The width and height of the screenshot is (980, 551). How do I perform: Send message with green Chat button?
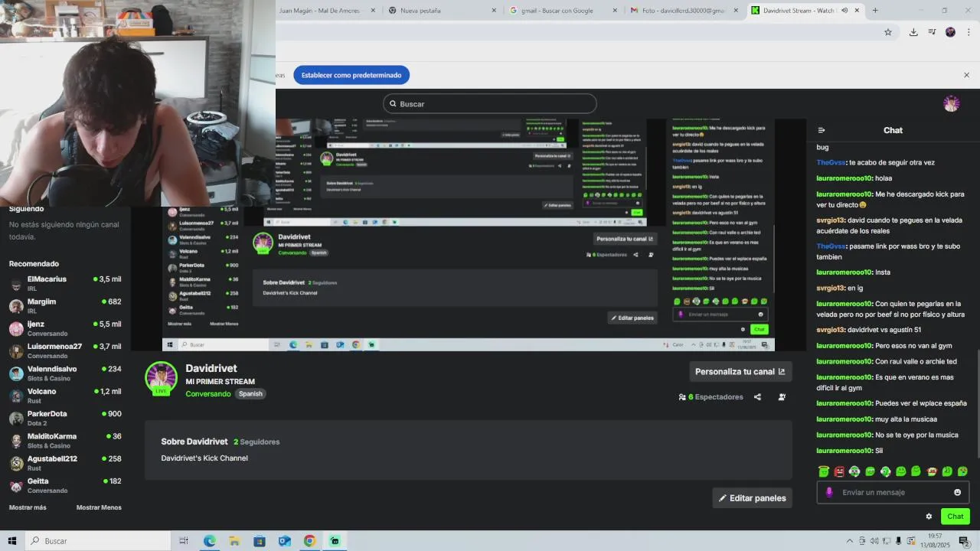955,517
